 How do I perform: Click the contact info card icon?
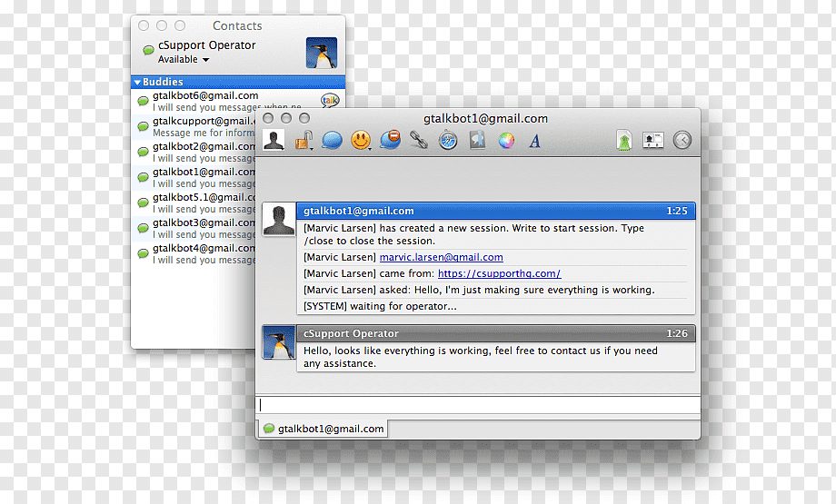tap(653, 141)
